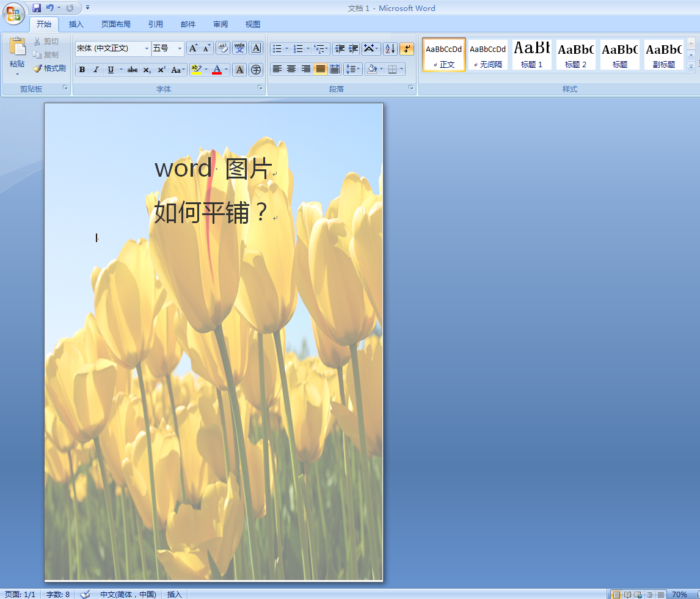Image resolution: width=700 pixels, height=599 pixels.
Task: Click the Grow Font icon
Action: pos(193,48)
